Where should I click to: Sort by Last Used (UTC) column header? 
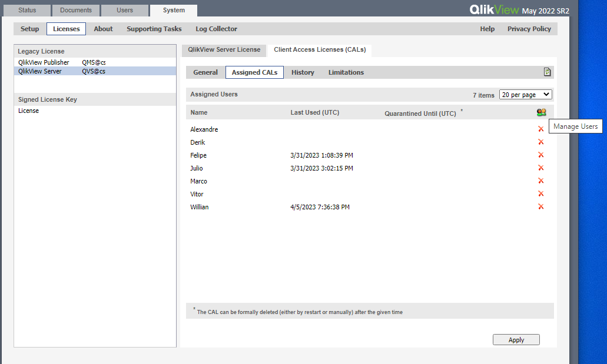pos(315,112)
